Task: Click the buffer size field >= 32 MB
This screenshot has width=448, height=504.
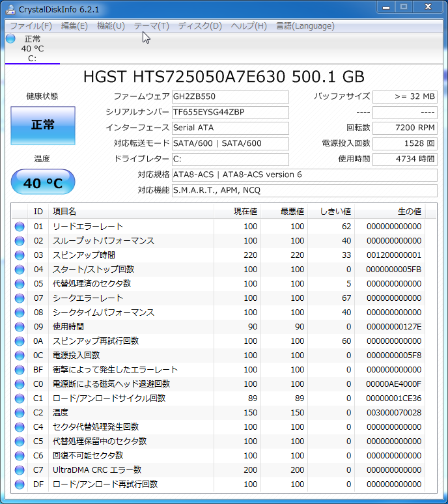Action: tap(405, 97)
